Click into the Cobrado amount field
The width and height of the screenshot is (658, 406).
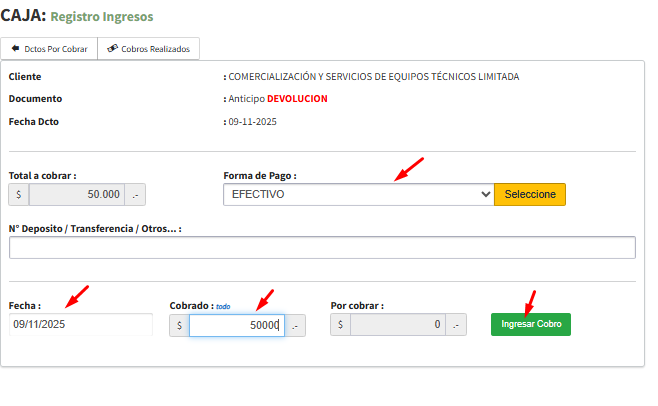(236, 325)
